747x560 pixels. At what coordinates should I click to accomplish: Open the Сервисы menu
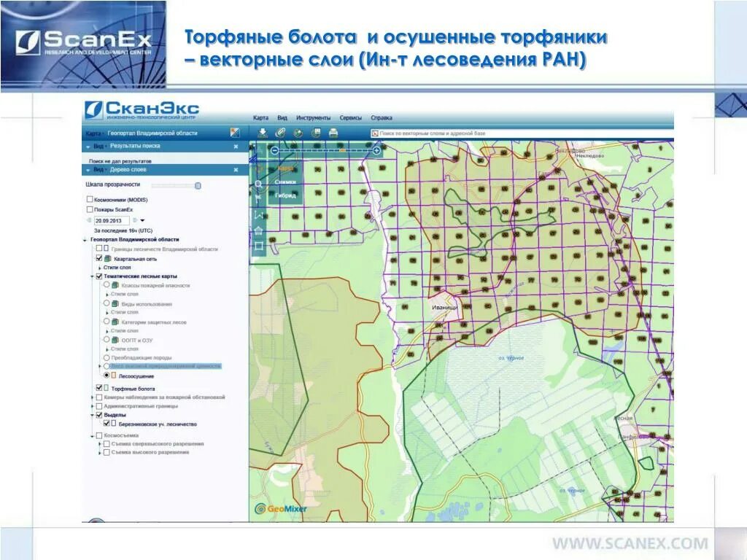[x=351, y=117]
